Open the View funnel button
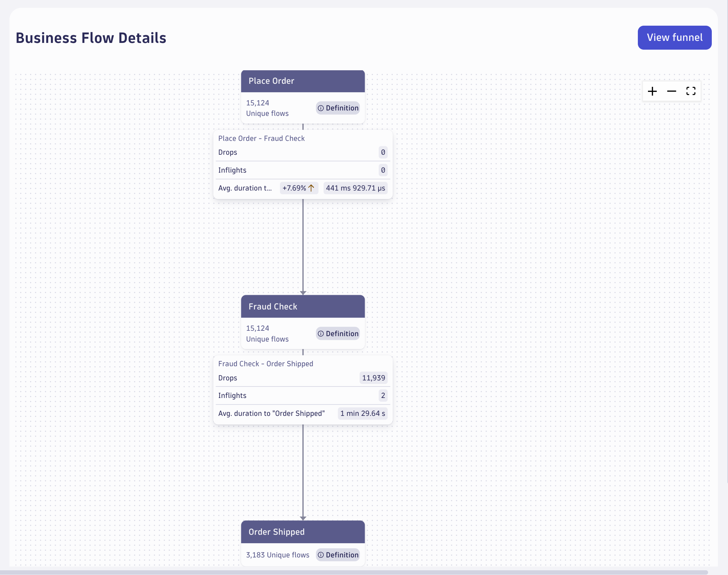 click(675, 37)
